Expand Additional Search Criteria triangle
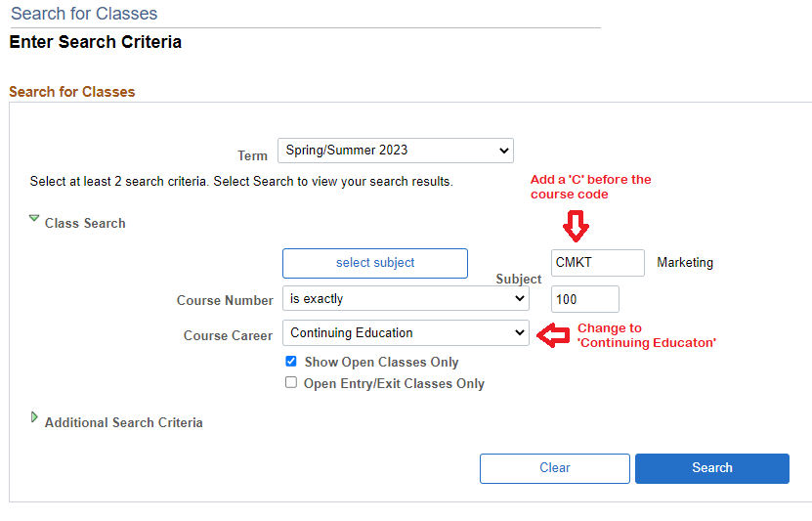 34,417
